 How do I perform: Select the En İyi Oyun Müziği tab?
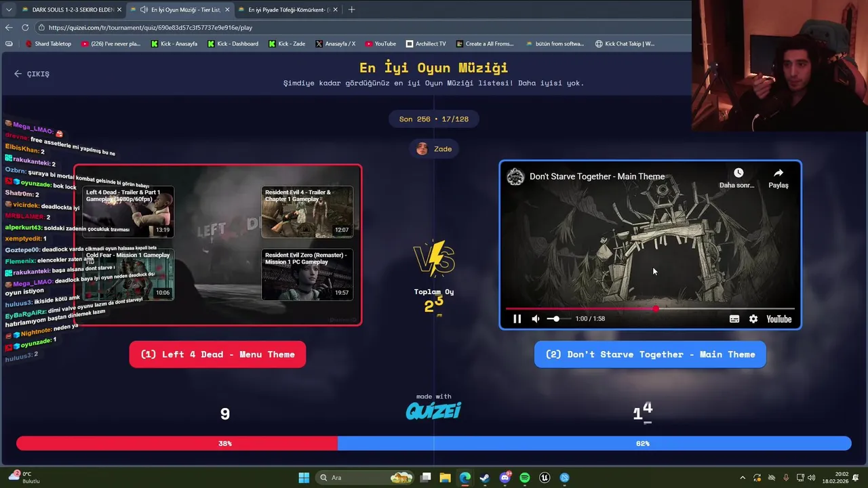(182, 9)
